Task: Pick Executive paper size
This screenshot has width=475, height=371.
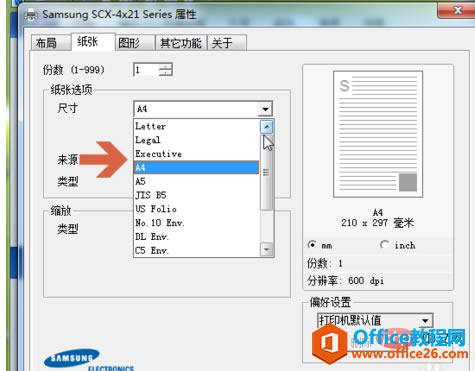Action: [x=196, y=154]
